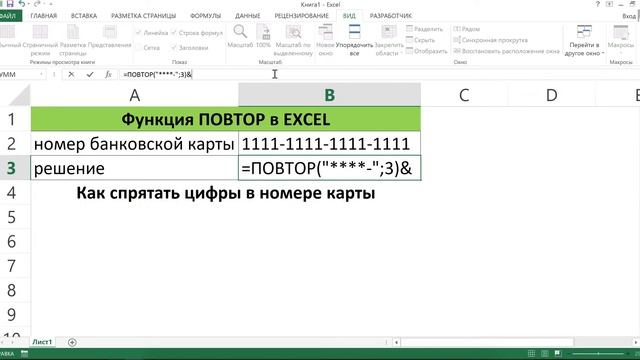Add a new sheet with the plus button

click(x=72, y=342)
